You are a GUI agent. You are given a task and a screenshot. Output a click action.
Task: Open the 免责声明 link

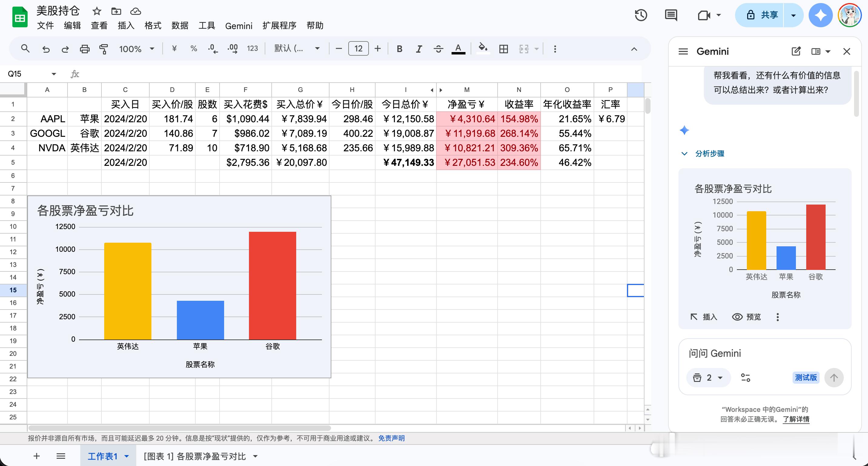coord(391,438)
